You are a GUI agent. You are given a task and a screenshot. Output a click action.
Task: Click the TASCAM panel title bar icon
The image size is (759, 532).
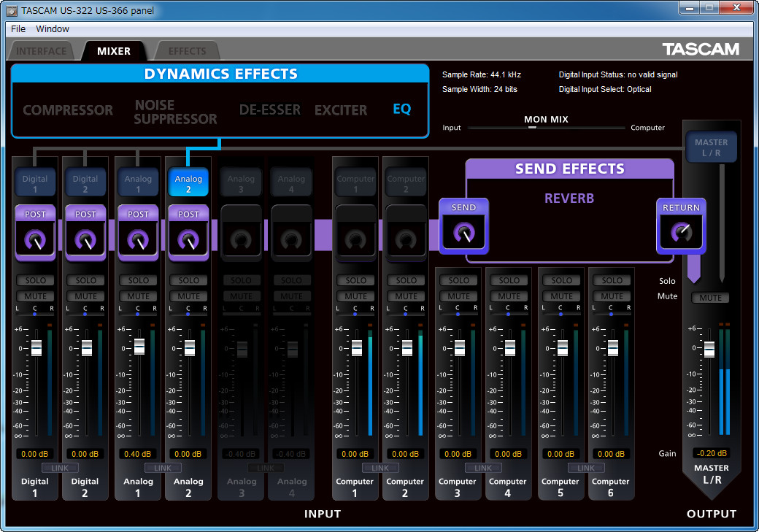click(12, 10)
